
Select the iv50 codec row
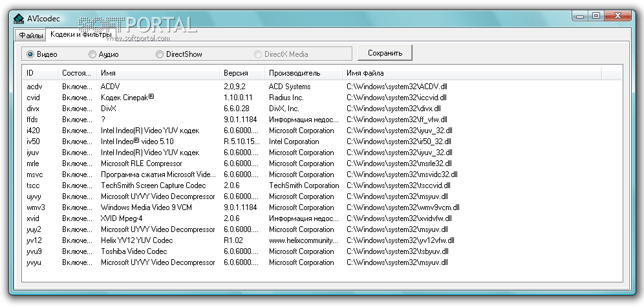click(321, 142)
